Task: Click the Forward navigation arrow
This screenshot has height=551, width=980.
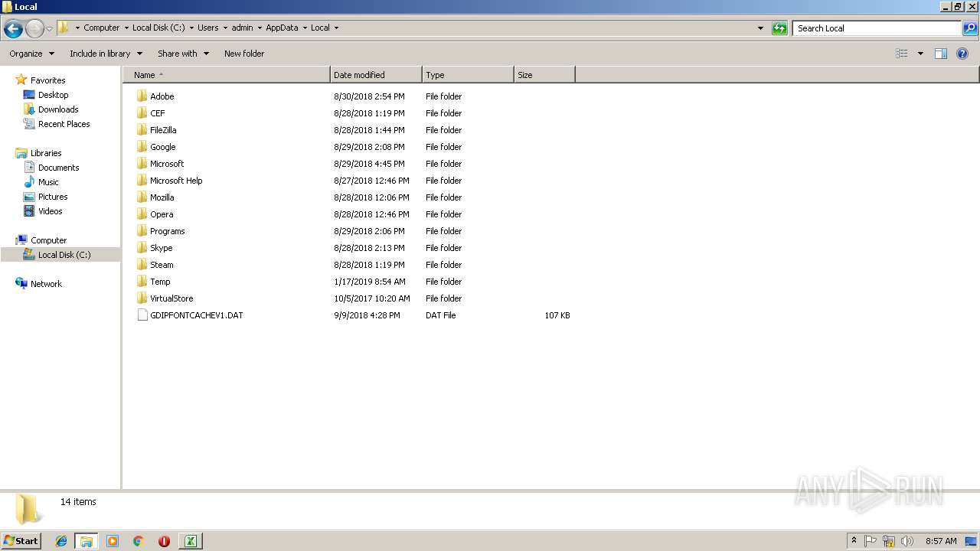Action: tap(34, 29)
